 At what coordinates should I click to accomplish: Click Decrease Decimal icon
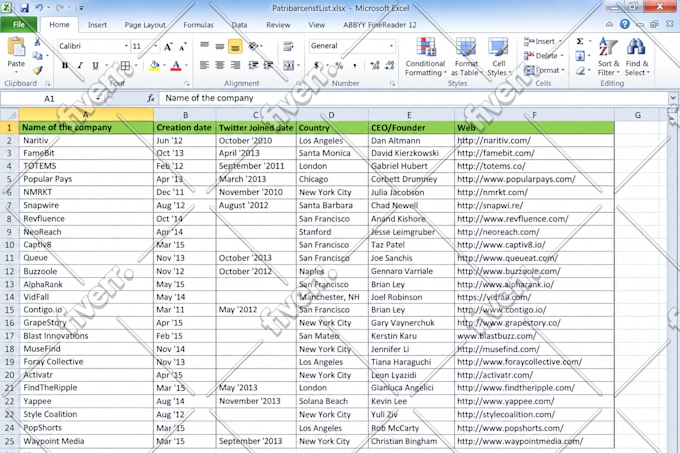(389, 65)
